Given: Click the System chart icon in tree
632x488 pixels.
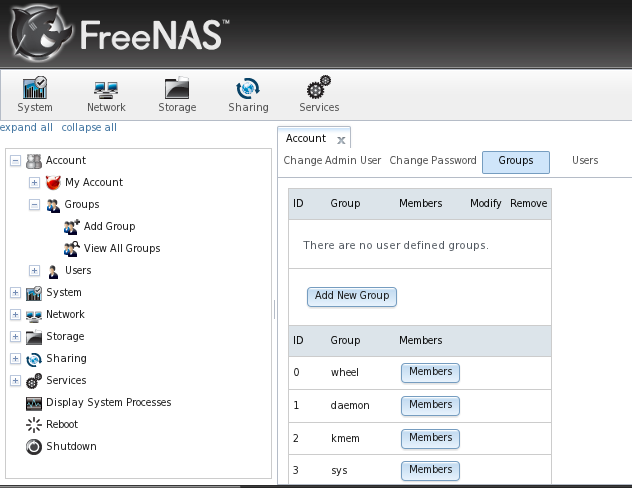Looking at the screenshot, I should 34,293.
